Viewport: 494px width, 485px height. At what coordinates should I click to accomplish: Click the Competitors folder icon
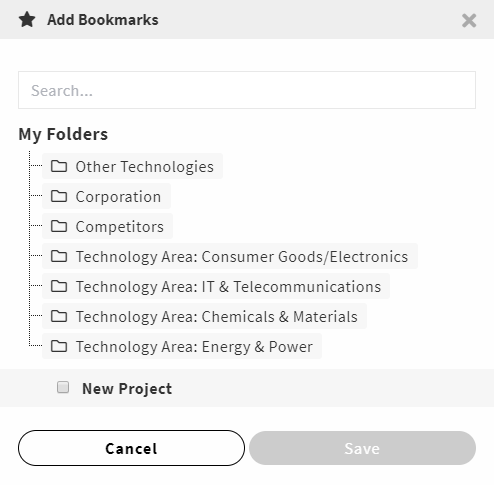point(59,226)
